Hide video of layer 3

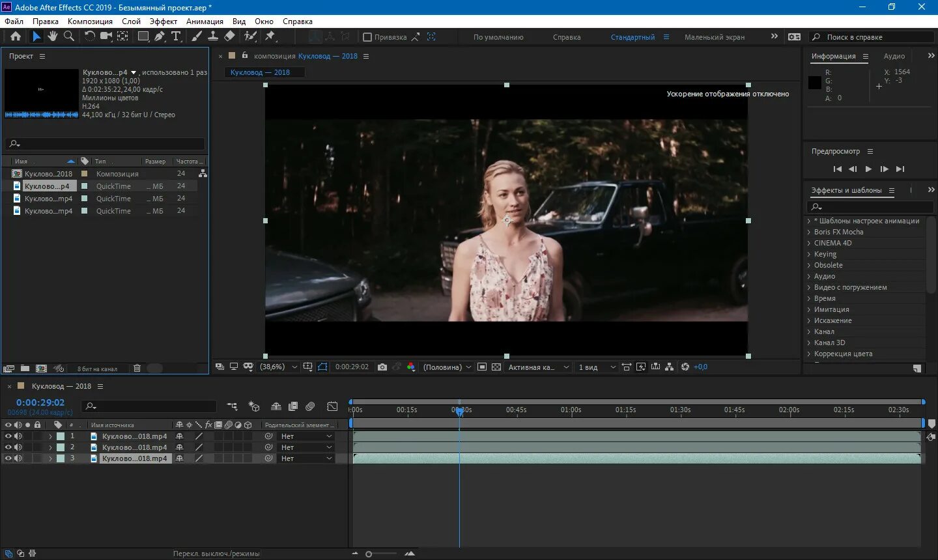[8, 458]
